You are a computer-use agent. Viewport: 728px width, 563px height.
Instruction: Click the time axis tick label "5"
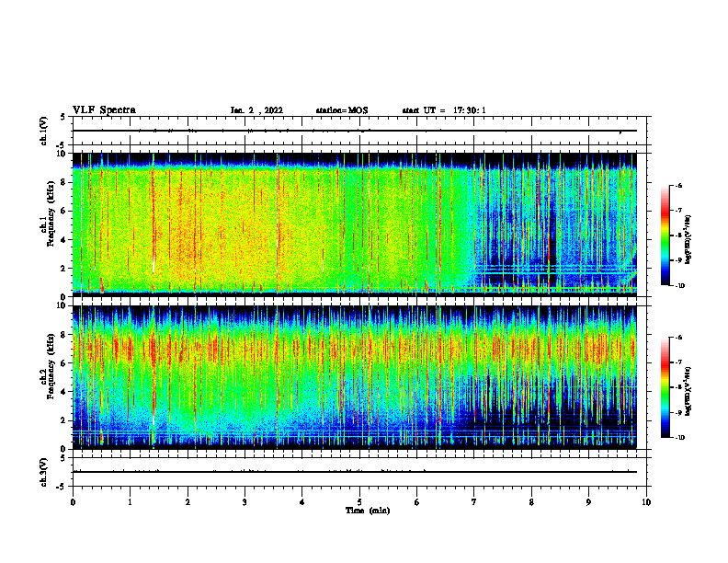(359, 502)
